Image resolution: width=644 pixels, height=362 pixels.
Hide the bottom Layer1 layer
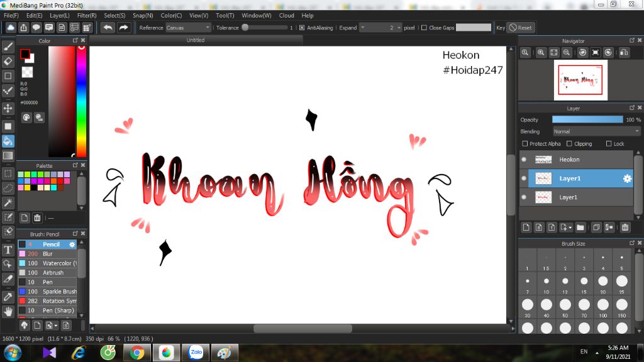point(524,197)
